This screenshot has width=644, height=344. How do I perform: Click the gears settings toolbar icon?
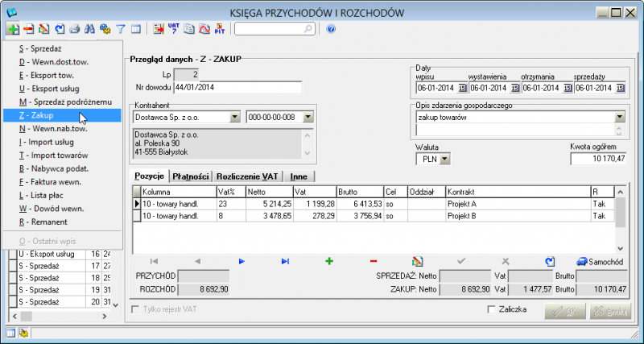point(105,29)
